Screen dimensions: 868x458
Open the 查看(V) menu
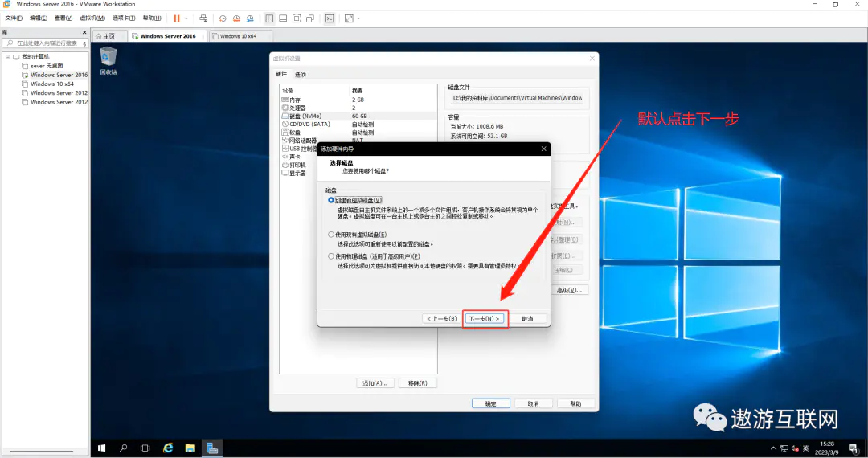pyautogui.click(x=63, y=18)
